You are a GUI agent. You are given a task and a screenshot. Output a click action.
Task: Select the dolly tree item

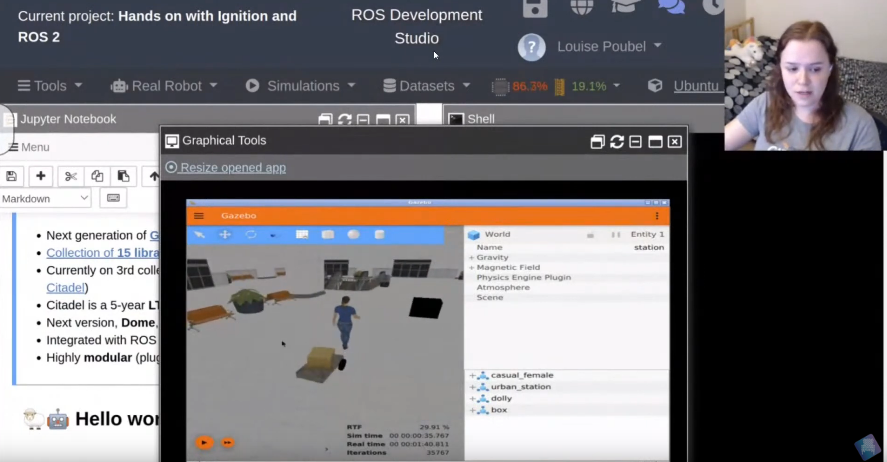pyautogui.click(x=501, y=398)
